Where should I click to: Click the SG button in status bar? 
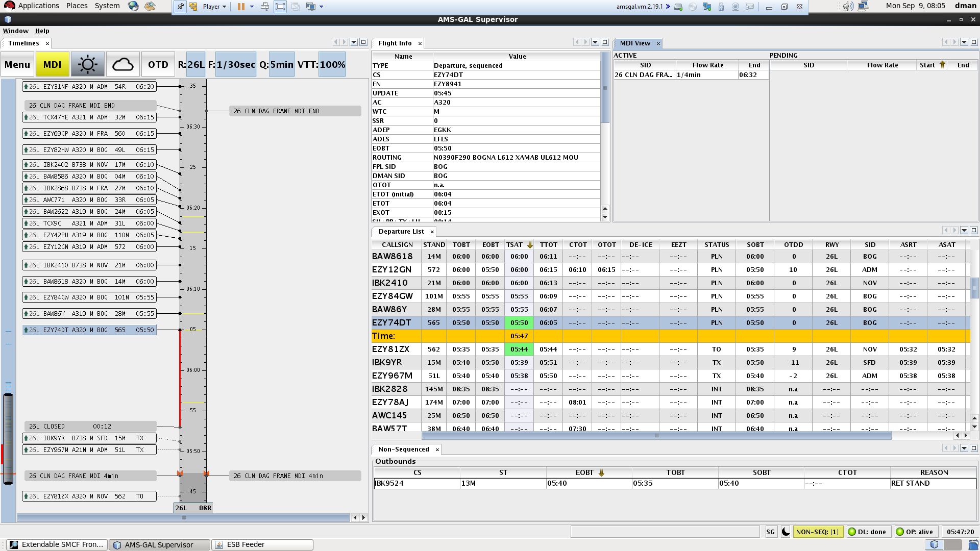(x=770, y=532)
